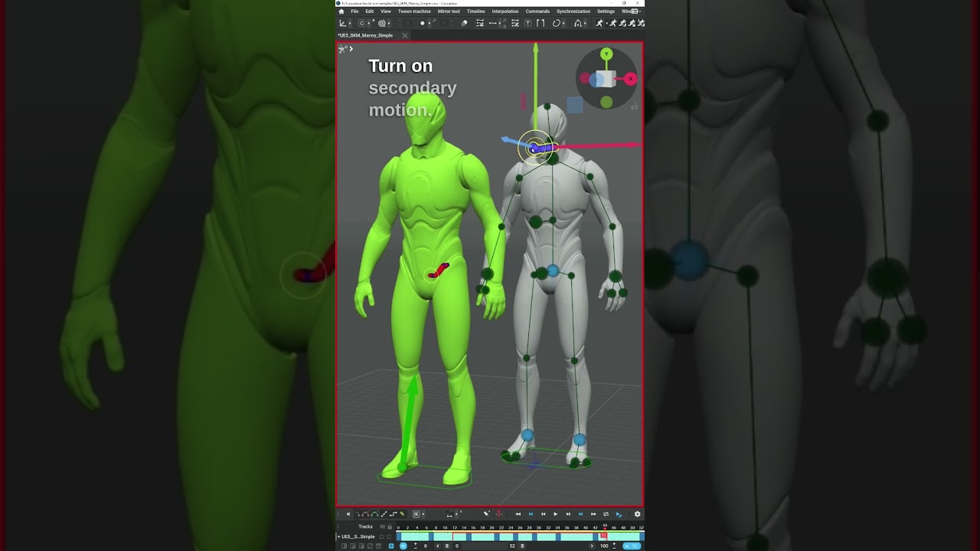980x551 pixels.
Task: Click the spiral icon in toolbar
Action: pyautogui.click(x=381, y=23)
